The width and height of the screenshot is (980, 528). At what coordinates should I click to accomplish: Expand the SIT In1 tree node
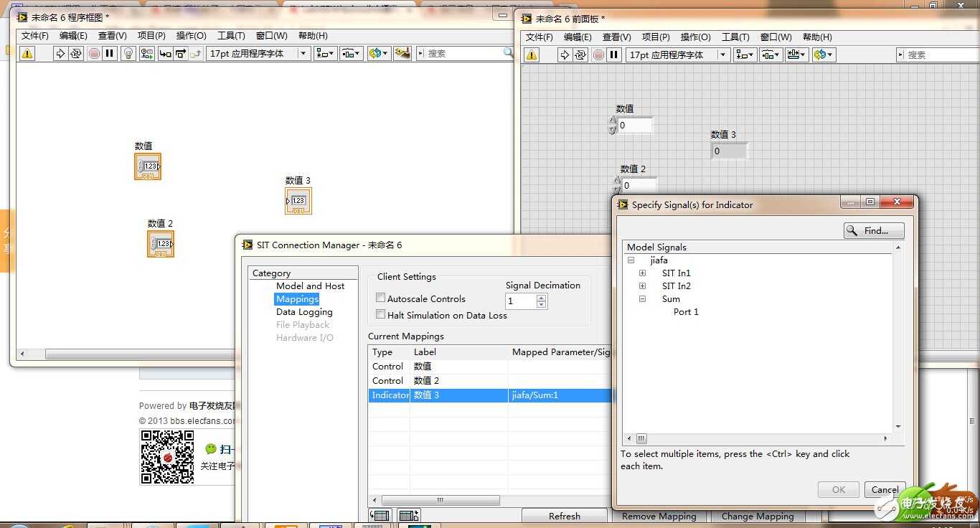642,273
